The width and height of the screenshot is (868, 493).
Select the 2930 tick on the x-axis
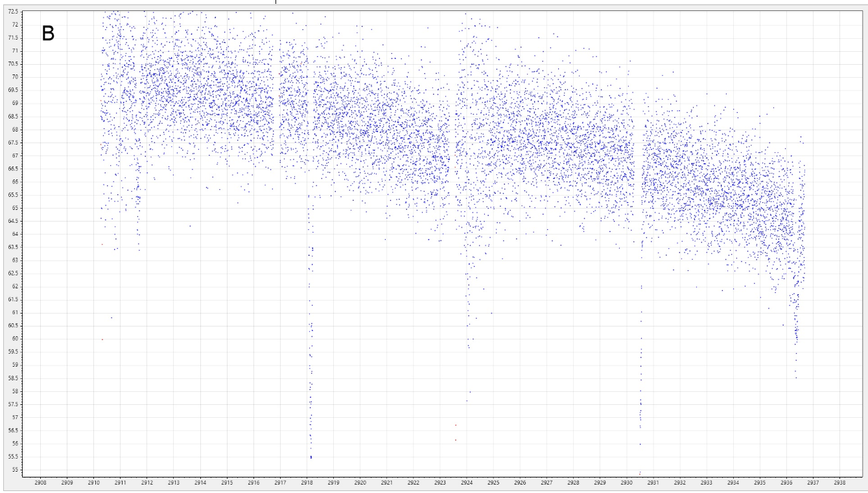pyautogui.click(x=627, y=483)
